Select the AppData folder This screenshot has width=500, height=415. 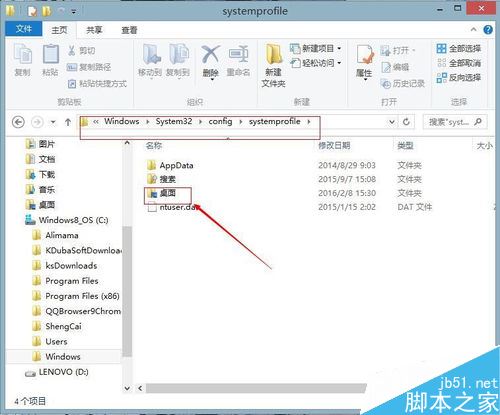(170, 165)
